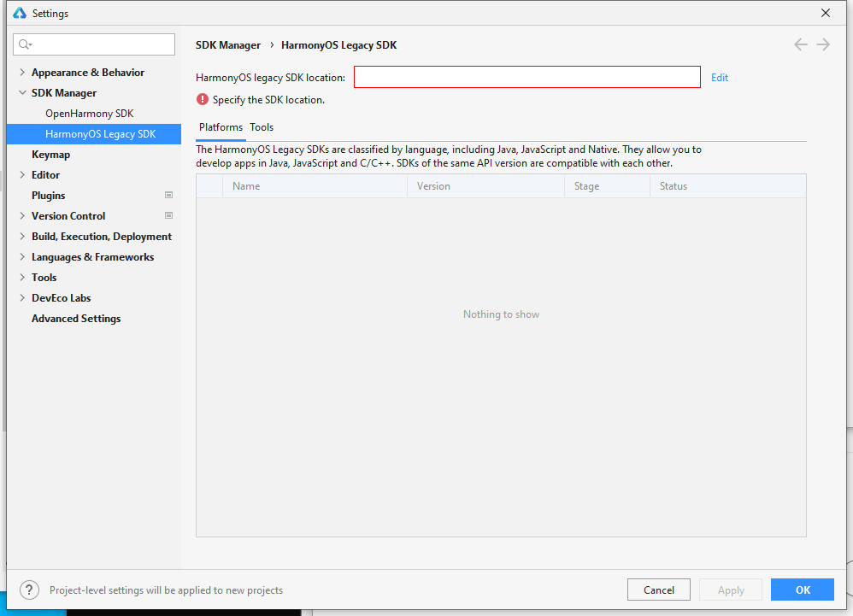The height and width of the screenshot is (616, 853).
Task: Click the red error icon beside SDK location message
Action: (203, 99)
